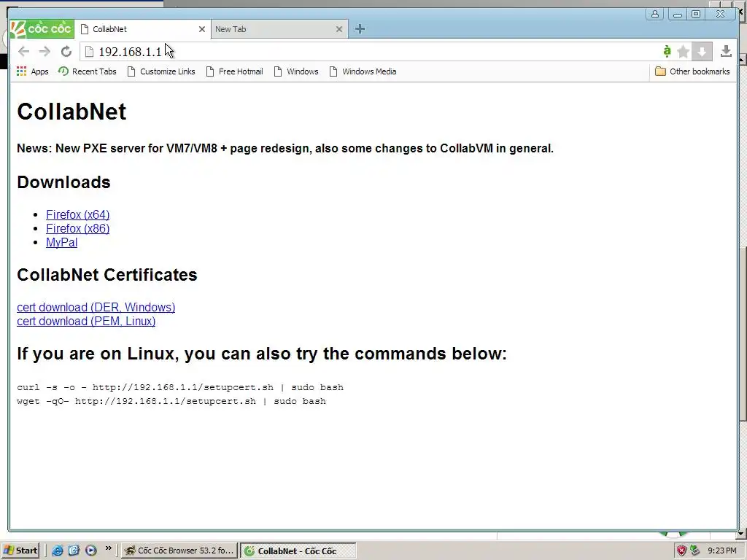
Task: Reload the CollabNet page
Action: (66, 52)
